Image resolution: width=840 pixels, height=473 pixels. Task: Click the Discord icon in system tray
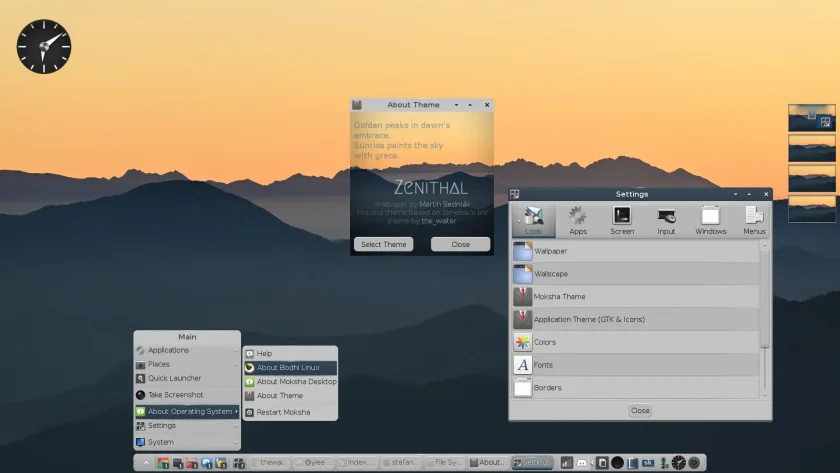tap(581, 462)
